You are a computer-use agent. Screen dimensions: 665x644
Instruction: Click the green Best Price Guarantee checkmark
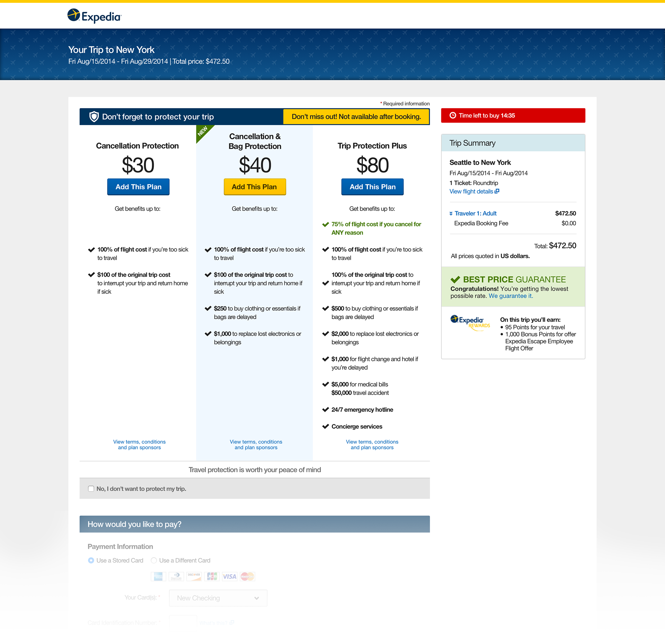455,280
